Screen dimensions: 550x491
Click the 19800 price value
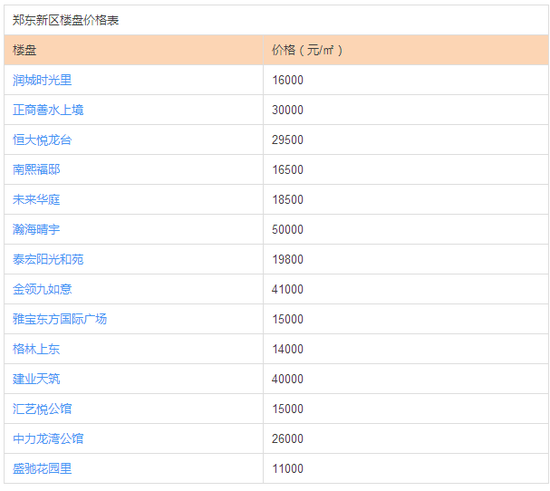[288, 260]
